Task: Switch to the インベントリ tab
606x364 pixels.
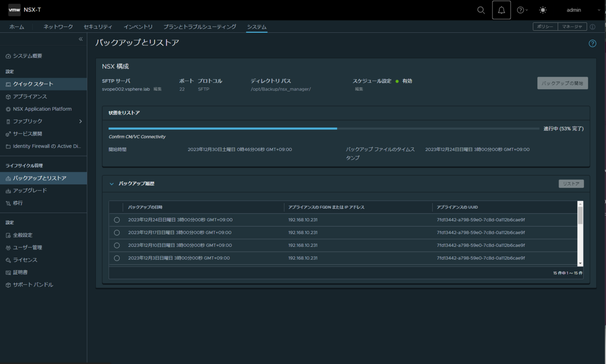Action: pyautogui.click(x=138, y=27)
